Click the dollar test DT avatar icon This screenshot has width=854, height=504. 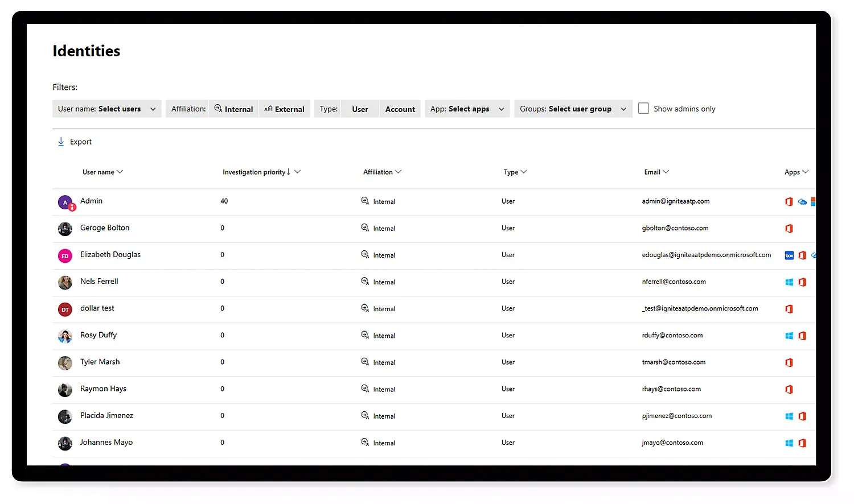coord(65,309)
